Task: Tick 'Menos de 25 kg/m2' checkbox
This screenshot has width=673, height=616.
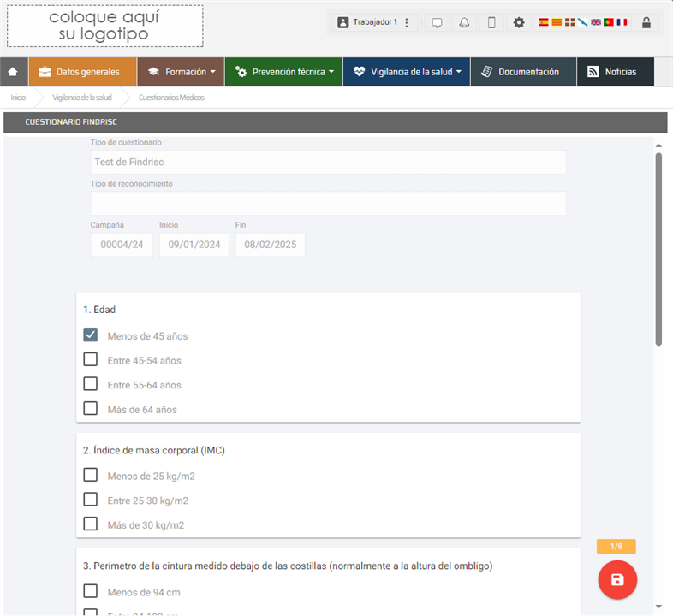Action: click(x=91, y=475)
